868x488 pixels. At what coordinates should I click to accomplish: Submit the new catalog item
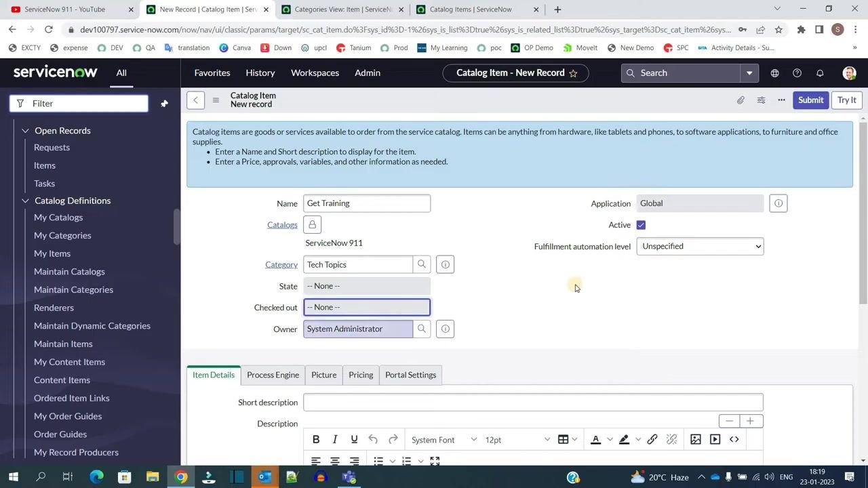[x=810, y=100]
